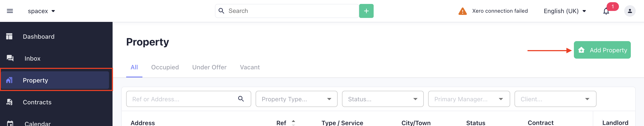Open Calendar in the sidebar
This screenshot has height=126, width=644.
(x=38, y=123)
